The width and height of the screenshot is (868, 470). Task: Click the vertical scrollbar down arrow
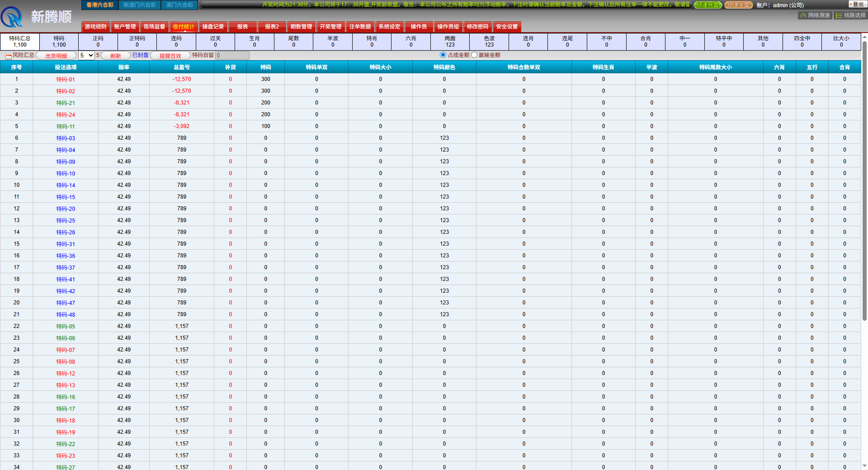click(x=864, y=465)
